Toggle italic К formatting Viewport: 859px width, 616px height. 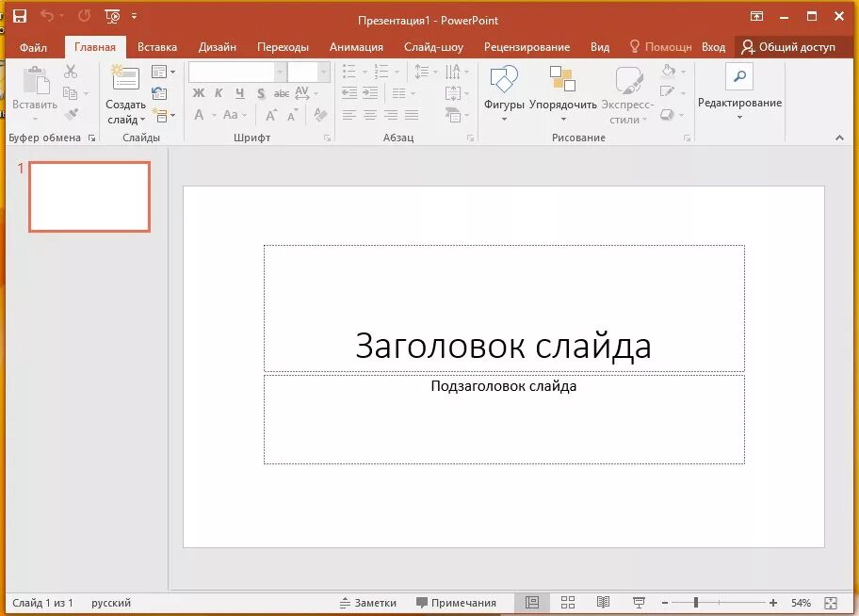[219, 93]
